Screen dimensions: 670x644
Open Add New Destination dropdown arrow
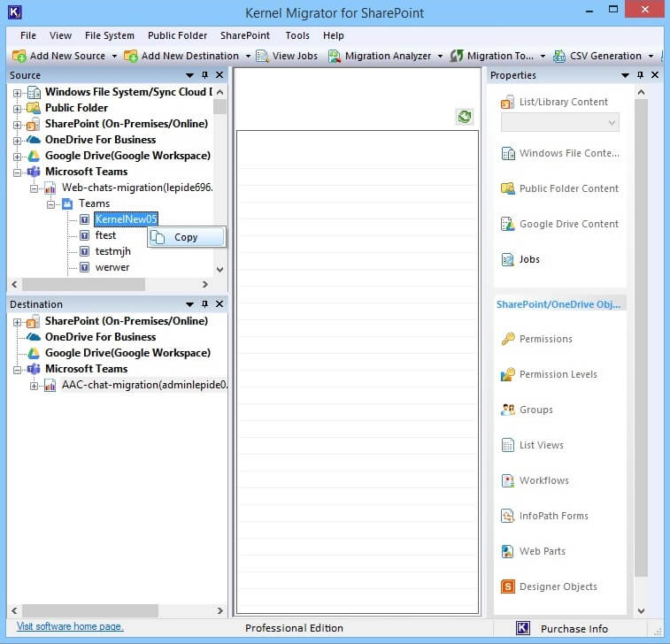pyautogui.click(x=248, y=57)
